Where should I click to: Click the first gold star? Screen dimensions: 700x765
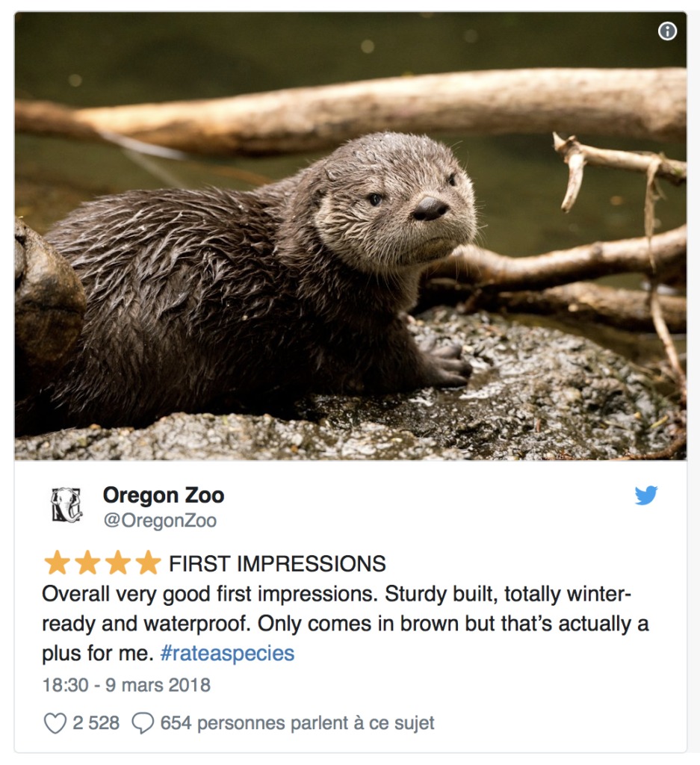pos(57,563)
